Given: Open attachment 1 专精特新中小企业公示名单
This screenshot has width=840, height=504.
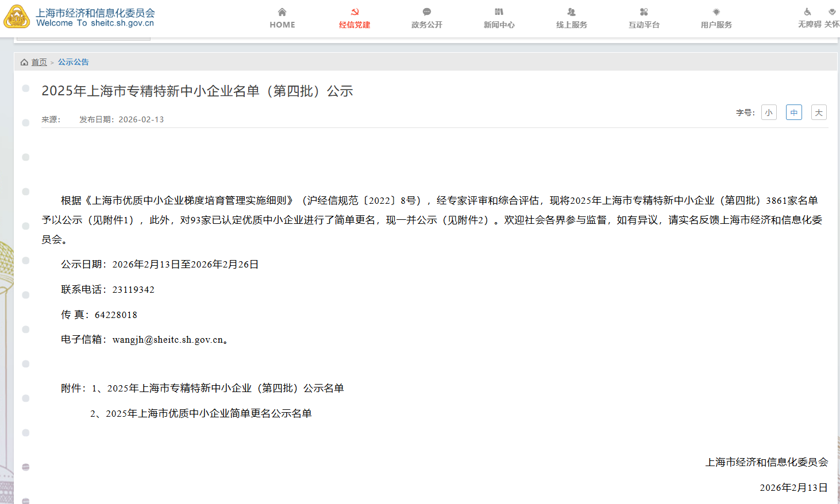Looking at the screenshot, I should point(225,389).
